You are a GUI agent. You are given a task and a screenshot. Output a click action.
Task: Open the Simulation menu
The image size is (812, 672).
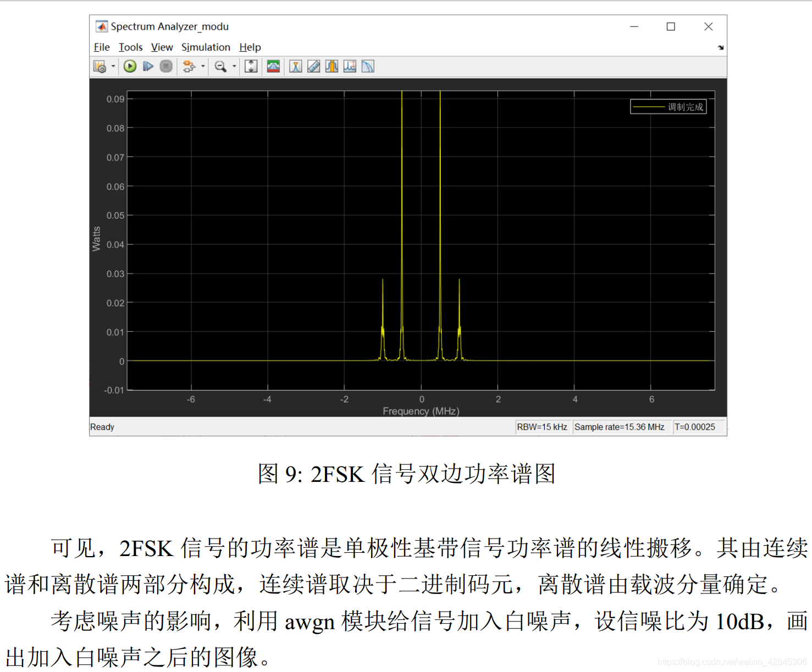(x=206, y=47)
